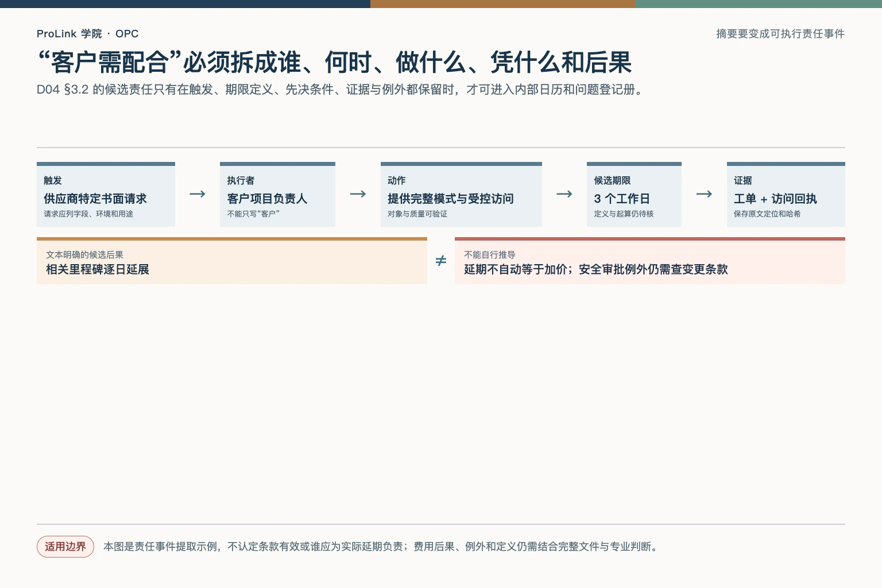Click the 候选期限 card label

tap(612, 180)
